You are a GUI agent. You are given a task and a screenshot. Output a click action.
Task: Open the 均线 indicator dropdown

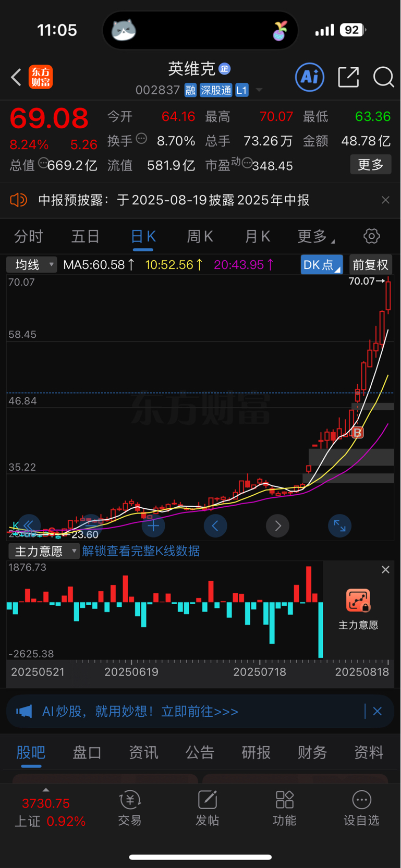(x=31, y=265)
